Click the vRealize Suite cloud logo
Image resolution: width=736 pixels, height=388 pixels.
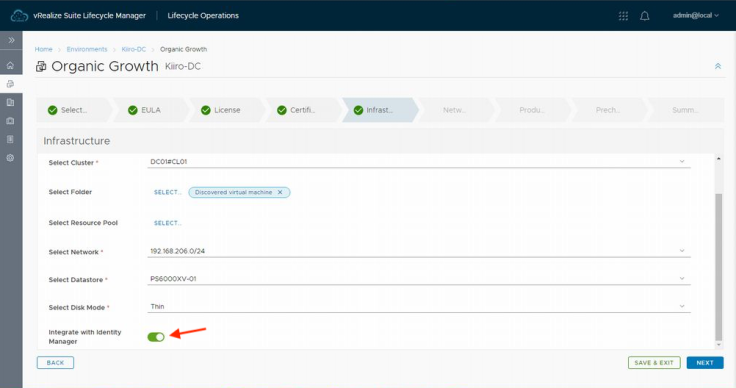19,15
